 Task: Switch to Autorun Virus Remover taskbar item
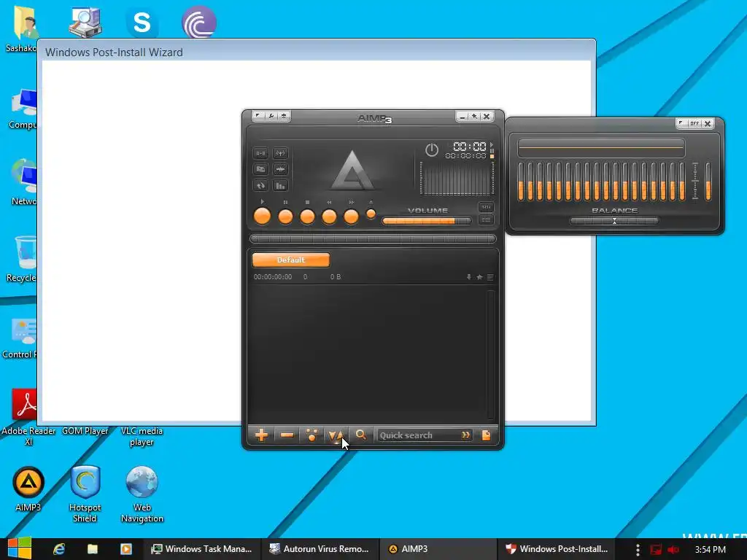point(320,548)
